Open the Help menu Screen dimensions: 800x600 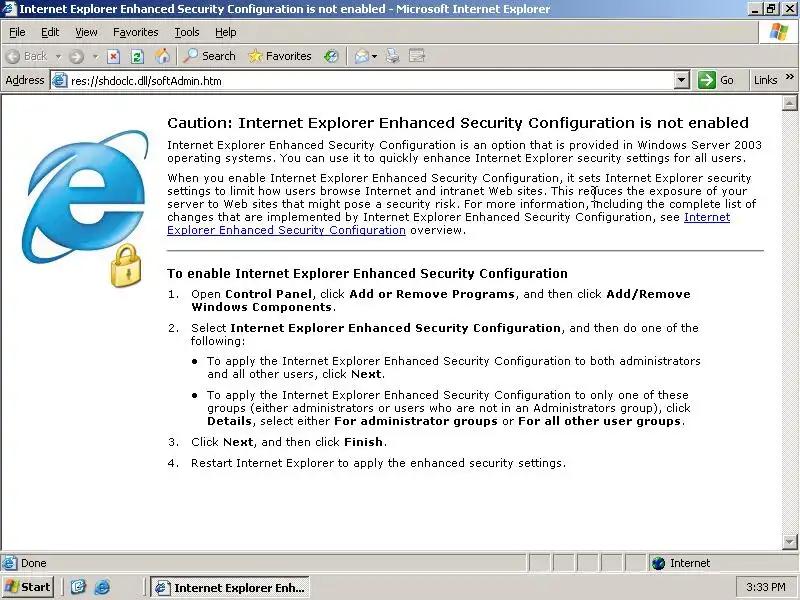tap(226, 32)
